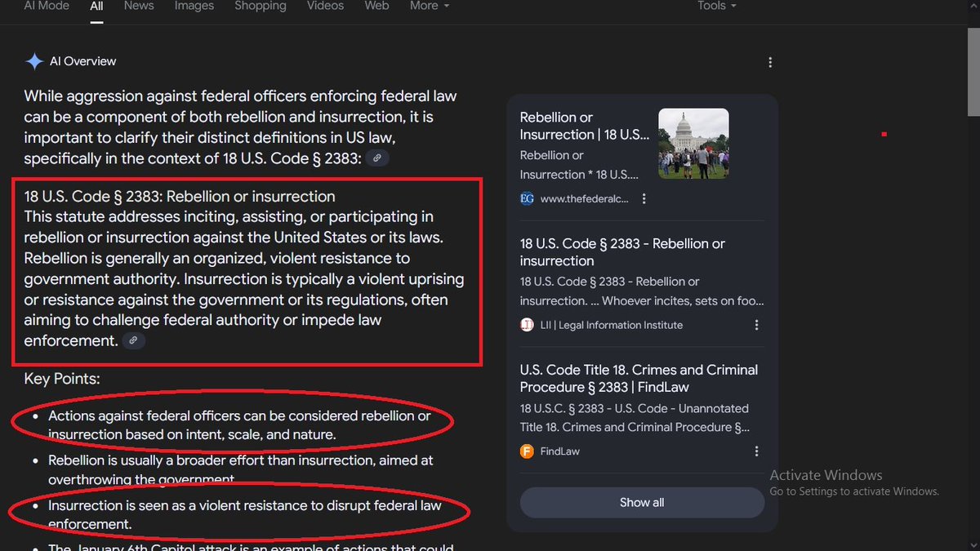Open the Shopping search tab
Image resolution: width=980 pixels, height=551 pixels.
261,6
